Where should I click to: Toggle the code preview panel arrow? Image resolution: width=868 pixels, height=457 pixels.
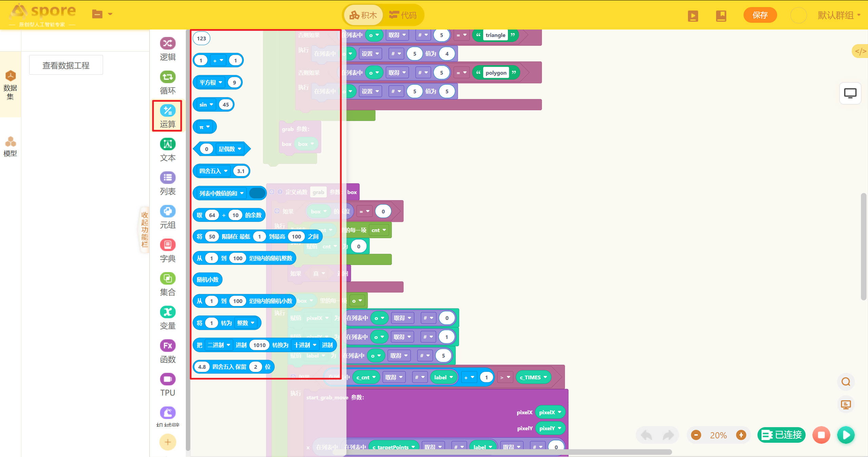(x=860, y=51)
